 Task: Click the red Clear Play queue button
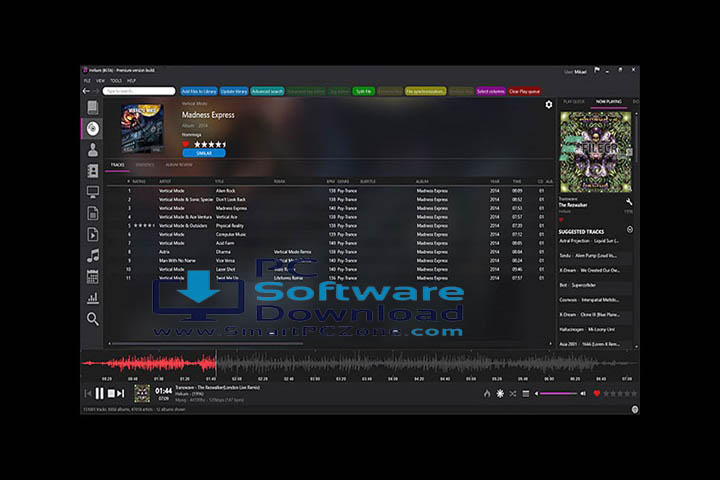pyautogui.click(x=524, y=91)
